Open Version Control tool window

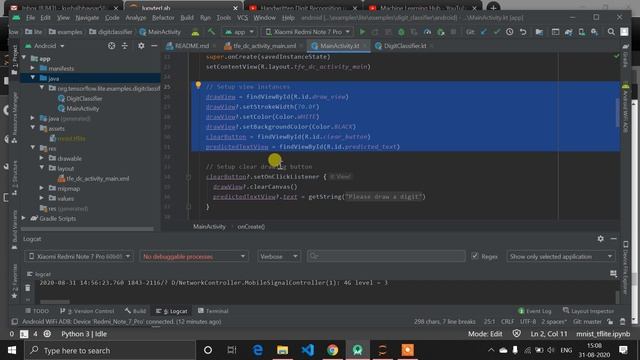coord(87,311)
